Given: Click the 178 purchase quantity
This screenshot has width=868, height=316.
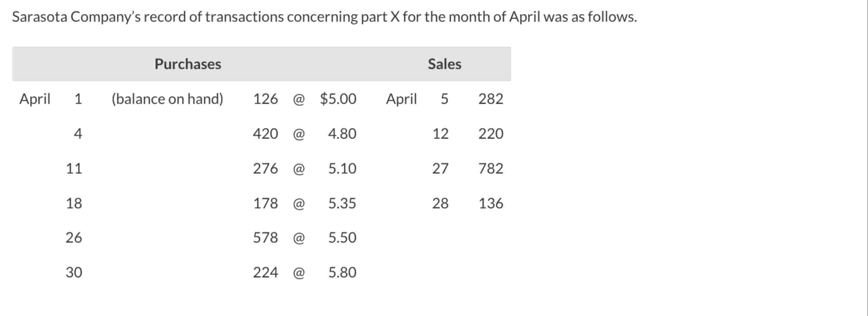Looking at the screenshot, I should point(265,203).
